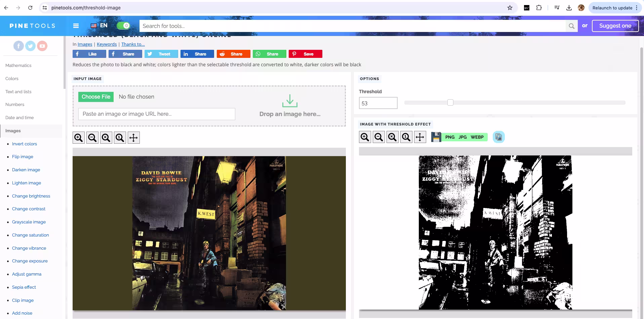The height and width of the screenshot is (319, 644).
Task: Click the search magnifier button
Action: (571, 26)
